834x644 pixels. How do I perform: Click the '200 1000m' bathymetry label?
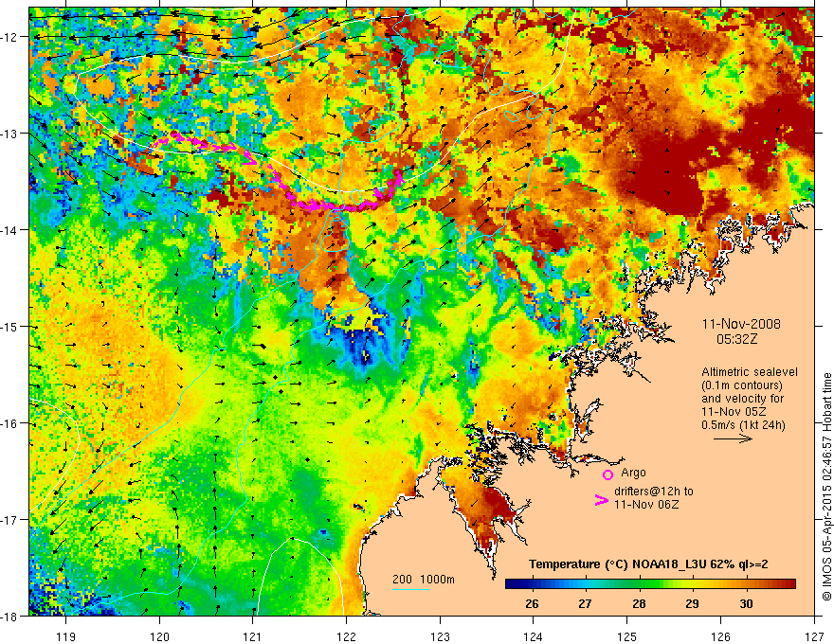(x=424, y=580)
